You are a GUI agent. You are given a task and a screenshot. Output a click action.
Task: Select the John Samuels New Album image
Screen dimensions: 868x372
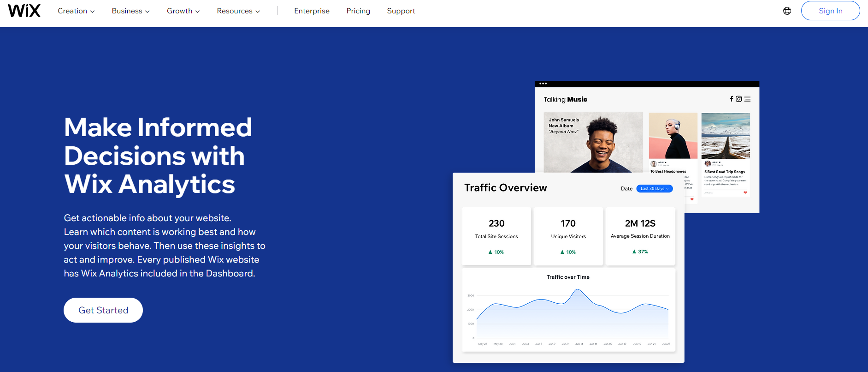[x=593, y=142]
